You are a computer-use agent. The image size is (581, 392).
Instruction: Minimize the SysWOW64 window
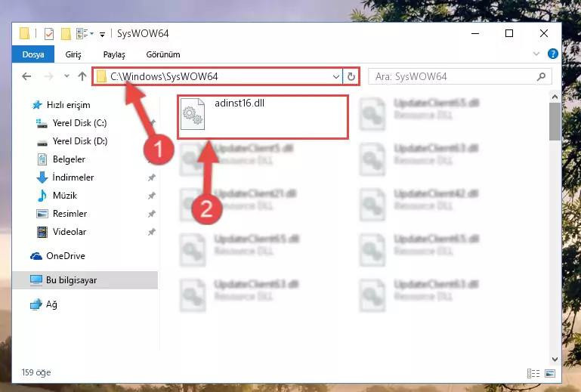(x=475, y=34)
